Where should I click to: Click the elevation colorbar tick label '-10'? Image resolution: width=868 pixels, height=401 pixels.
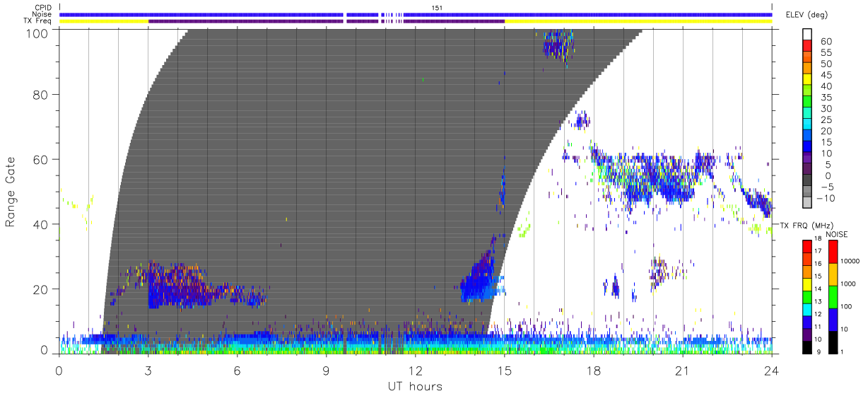(826, 197)
